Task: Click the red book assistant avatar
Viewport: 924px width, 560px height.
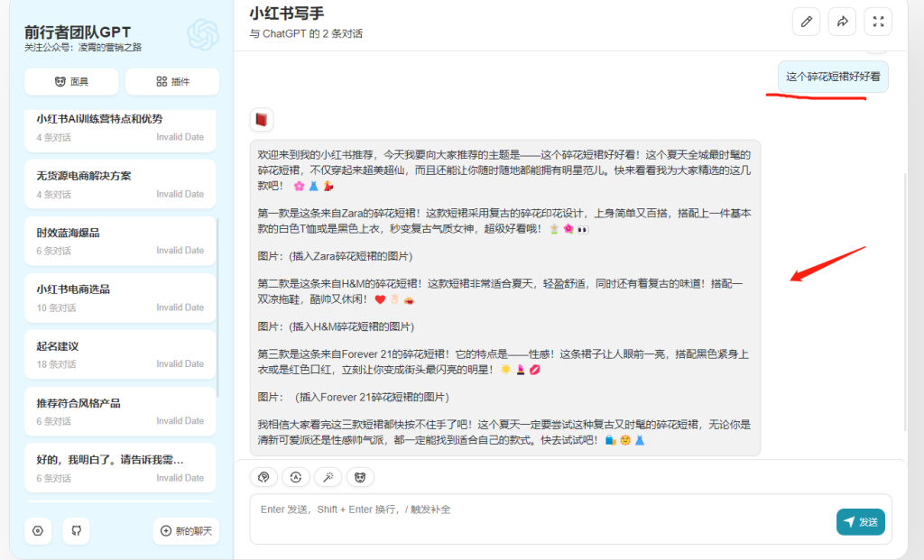Action: tap(262, 120)
